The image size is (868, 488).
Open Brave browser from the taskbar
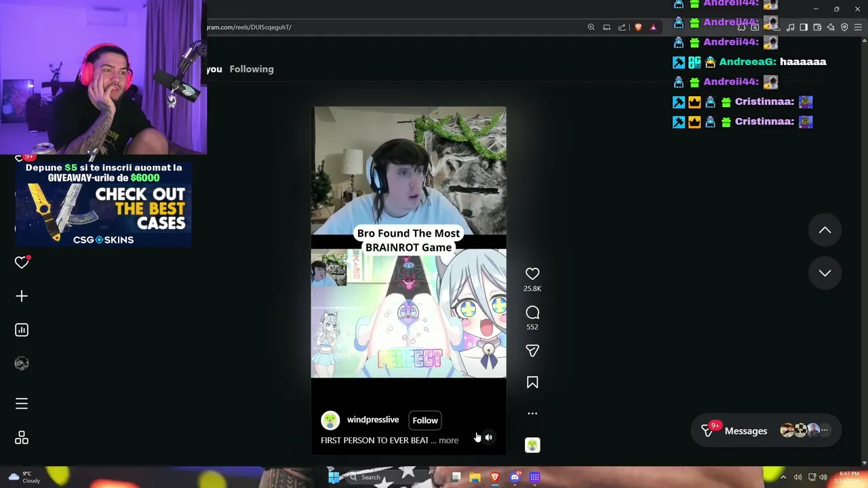tap(495, 477)
